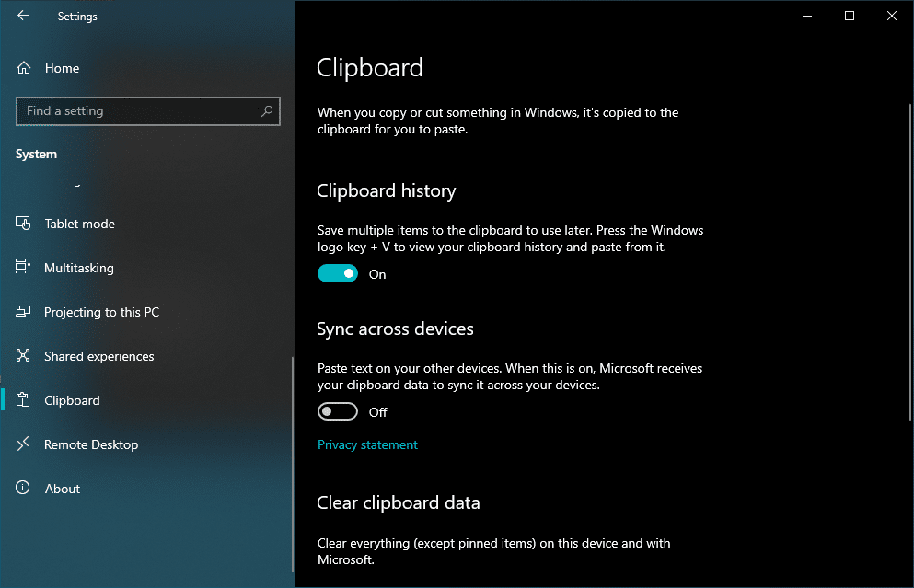Open the Clipboard sidebar entry
Image resolution: width=914 pixels, height=588 pixels.
72,399
